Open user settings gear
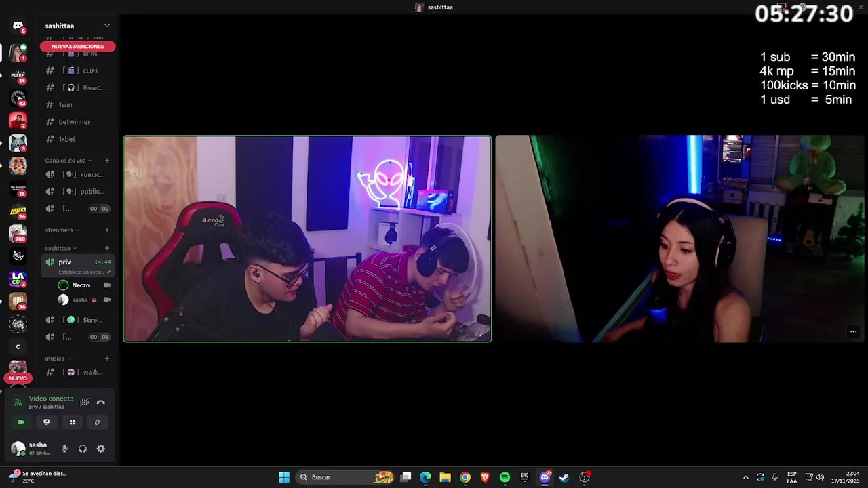This screenshot has height=488, width=868. click(x=101, y=449)
